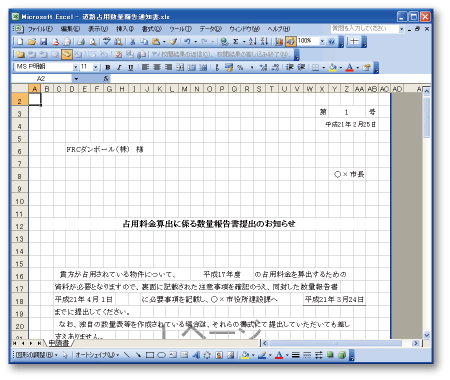This screenshot has height=380, width=450.
Task: Align text left in cell
Action: [145, 68]
